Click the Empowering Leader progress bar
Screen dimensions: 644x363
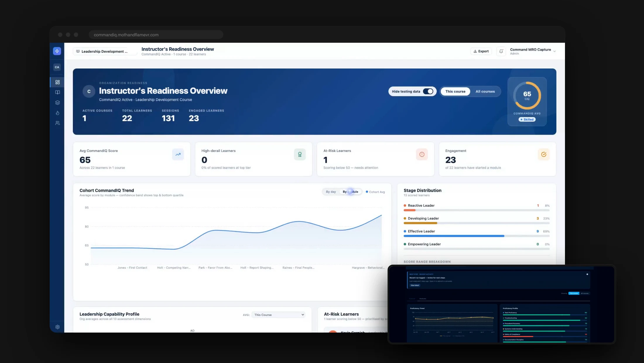[x=476, y=249]
